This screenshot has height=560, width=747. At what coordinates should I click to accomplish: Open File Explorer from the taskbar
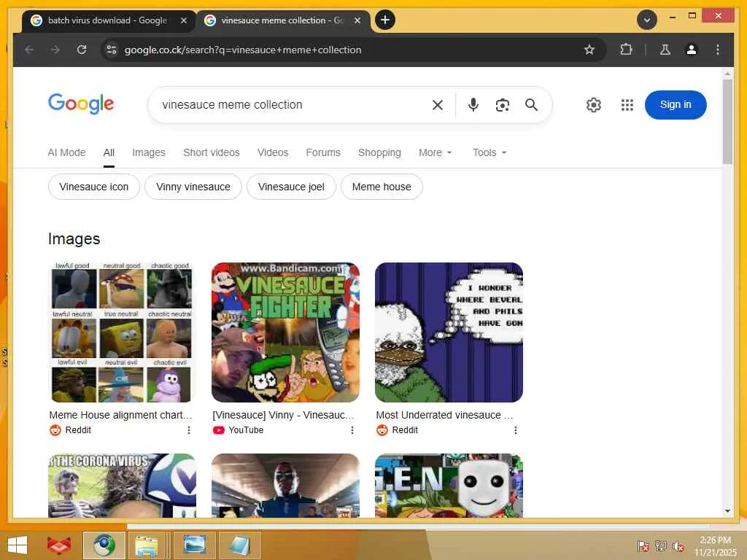[146, 545]
